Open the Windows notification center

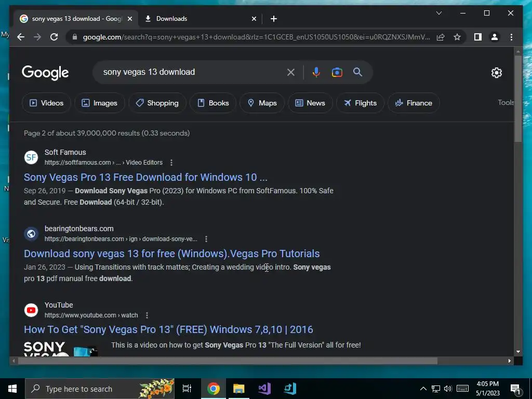515,389
